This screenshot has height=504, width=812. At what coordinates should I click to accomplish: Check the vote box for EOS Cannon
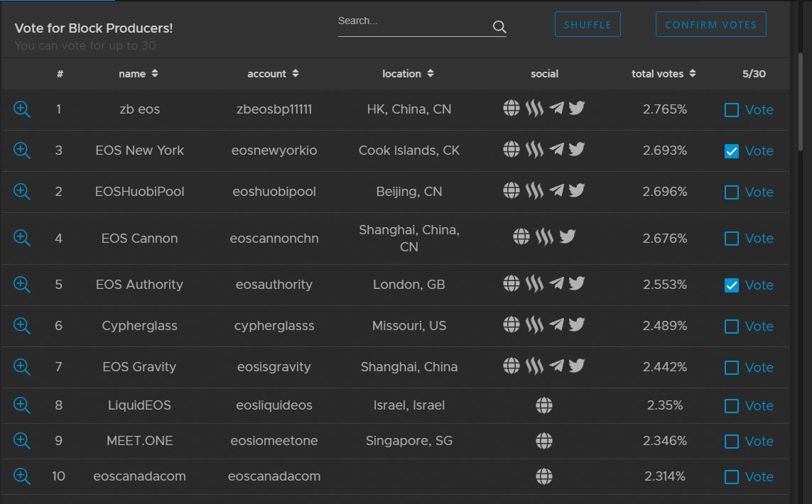(x=731, y=239)
